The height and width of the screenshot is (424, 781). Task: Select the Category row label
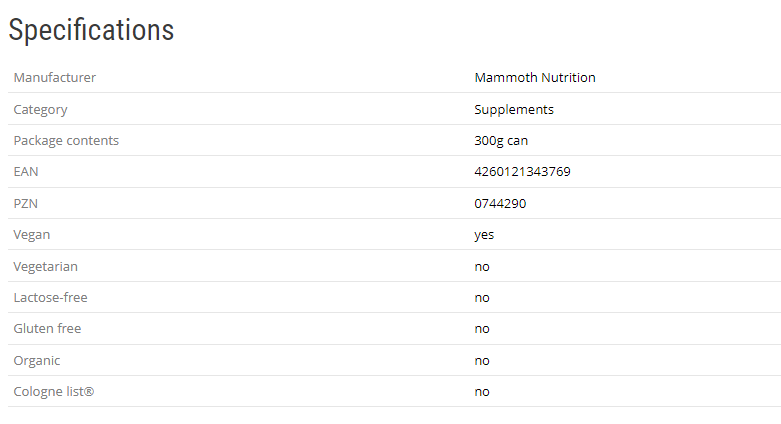(41, 109)
